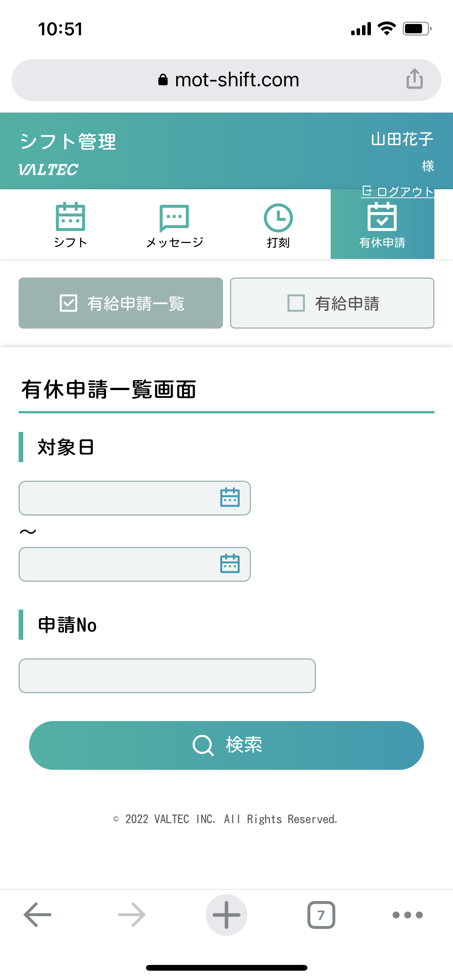The image size is (453, 980).
Task: Open the second 対象日 calendar picker icon
Action: 230,564
